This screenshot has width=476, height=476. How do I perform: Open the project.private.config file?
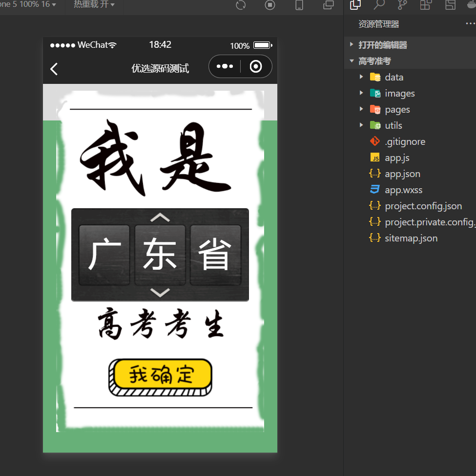410,222
